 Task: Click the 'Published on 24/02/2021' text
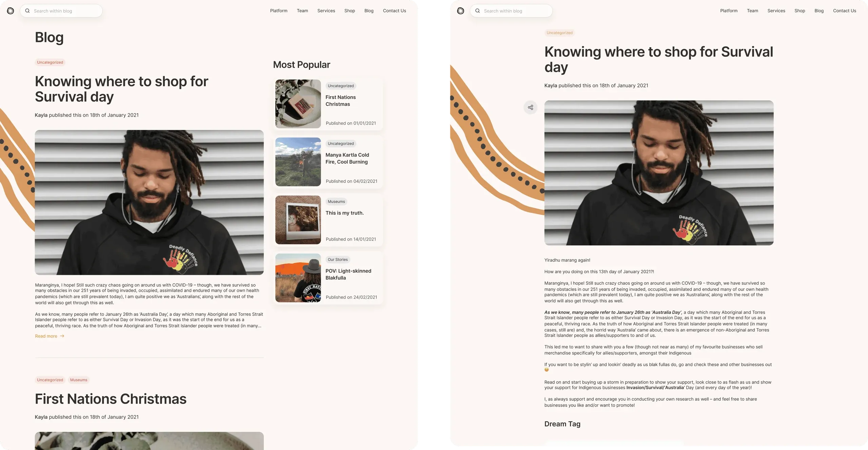pyautogui.click(x=351, y=297)
